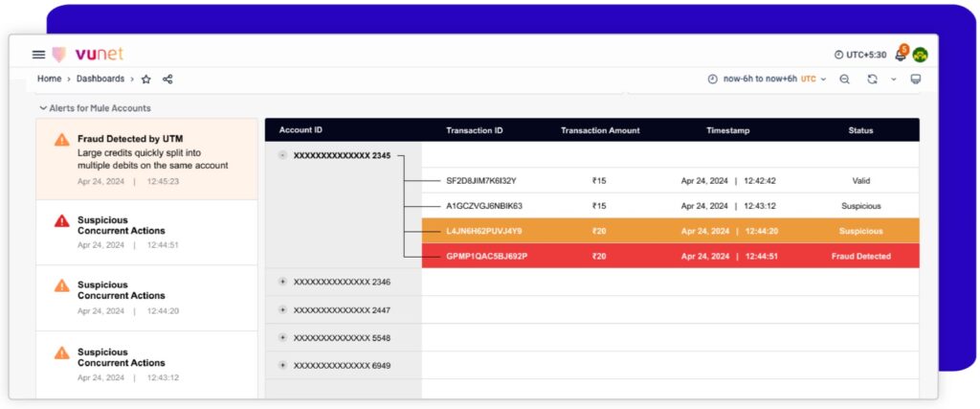Viewport: 980px width, 409px height.
Task: Select the Fraud Detected by UTM alert
Action: [x=146, y=159]
